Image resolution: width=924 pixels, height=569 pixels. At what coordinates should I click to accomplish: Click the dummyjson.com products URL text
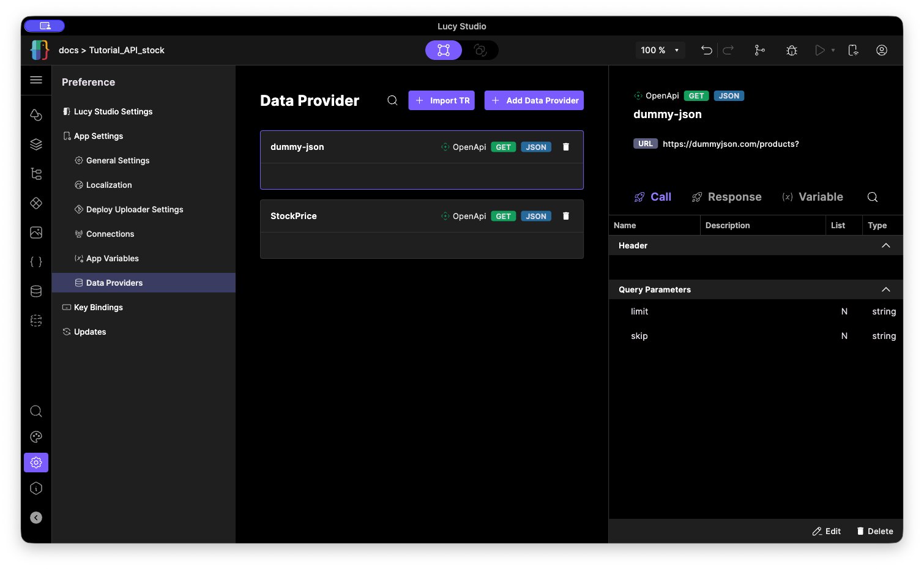point(731,144)
